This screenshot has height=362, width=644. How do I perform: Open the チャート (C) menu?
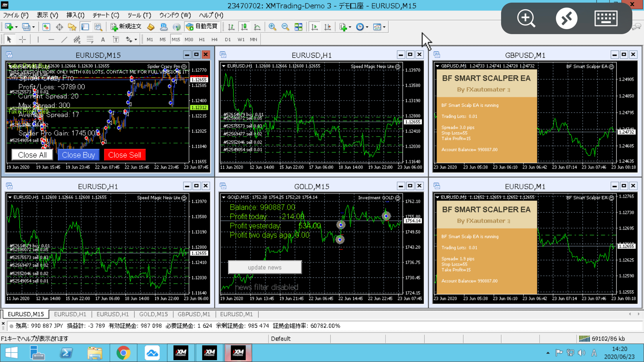106,15
